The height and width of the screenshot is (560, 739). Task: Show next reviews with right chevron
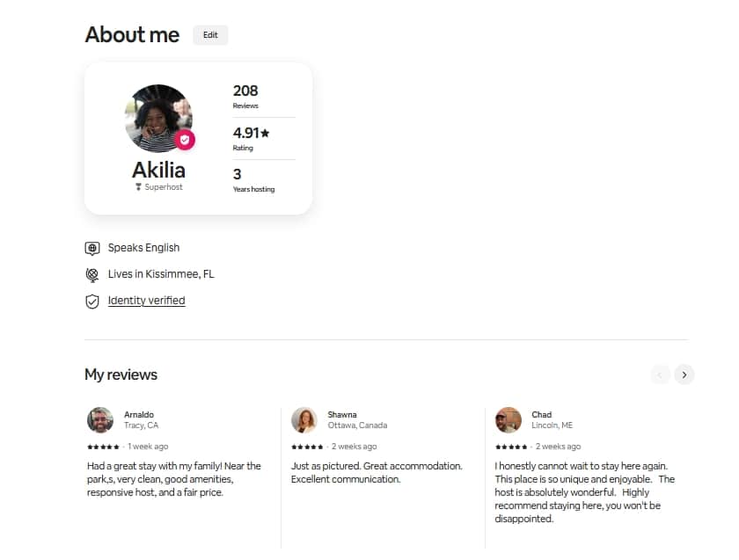(684, 375)
